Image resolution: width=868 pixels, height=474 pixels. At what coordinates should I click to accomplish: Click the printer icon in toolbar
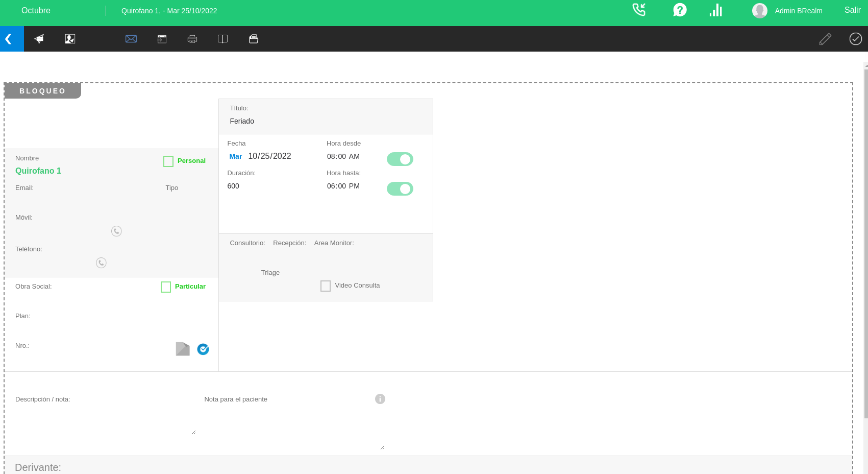(x=192, y=39)
